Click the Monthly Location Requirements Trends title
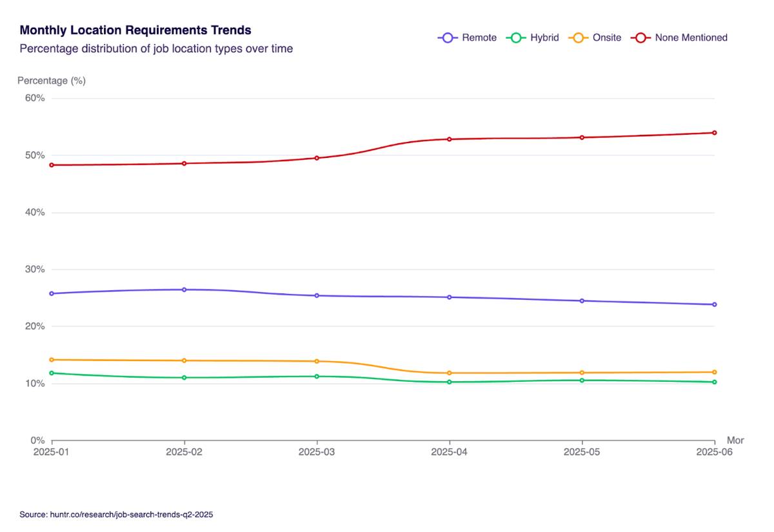Screen dimensions: 774x532 tap(135, 30)
